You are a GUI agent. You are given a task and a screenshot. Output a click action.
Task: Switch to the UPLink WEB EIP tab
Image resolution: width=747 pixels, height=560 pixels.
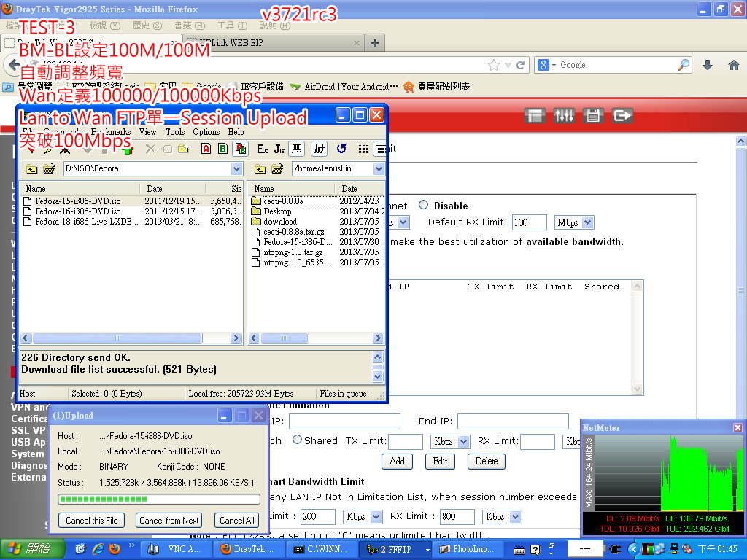pyautogui.click(x=274, y=43)
